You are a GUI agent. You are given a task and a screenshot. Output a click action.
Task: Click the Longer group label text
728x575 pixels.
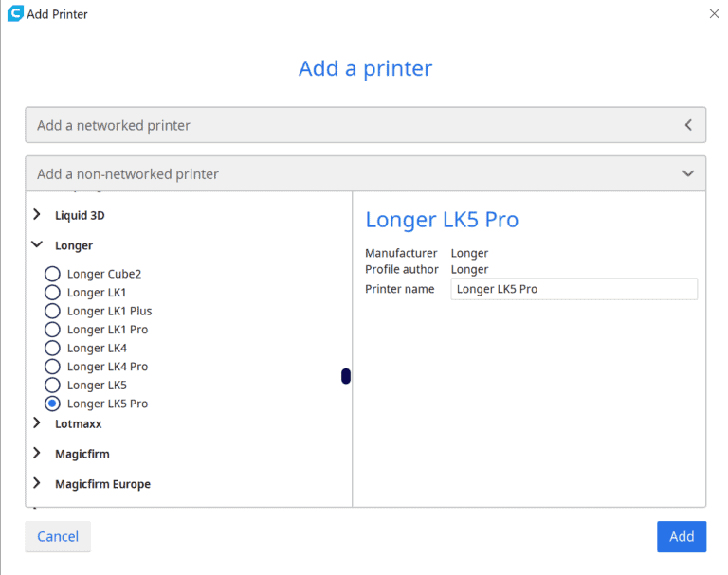coord(74,245)
